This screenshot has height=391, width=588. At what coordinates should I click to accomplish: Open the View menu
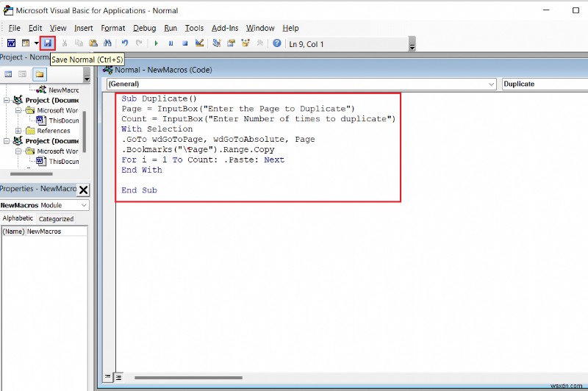point(58,28)
